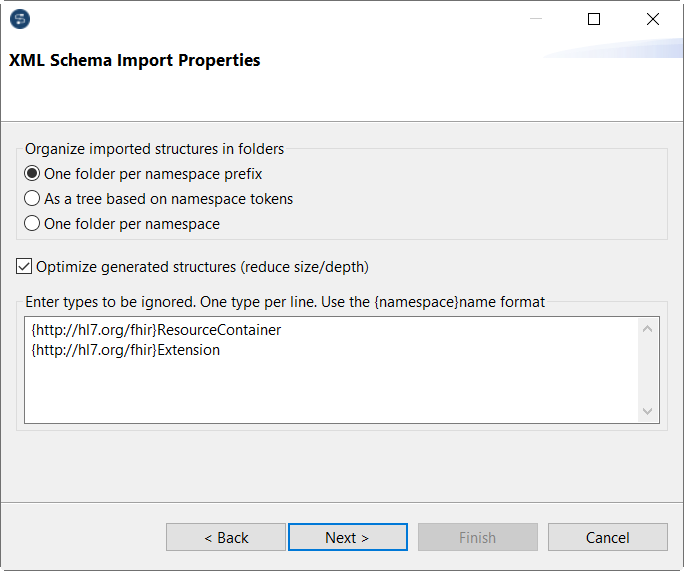Toggle "Optimize generated structures" checkbox
Viewport: 684px width, 571px height.
[x=25, y=267]
